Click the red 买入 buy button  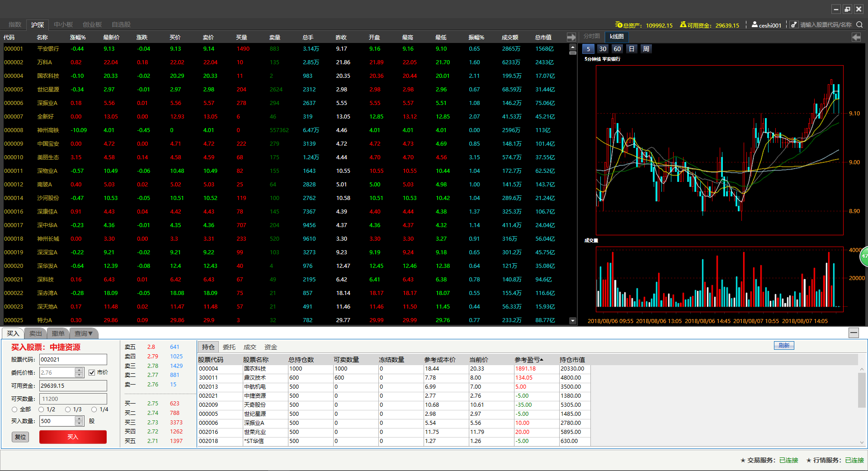pyautogui.click(x=73, y=437)
